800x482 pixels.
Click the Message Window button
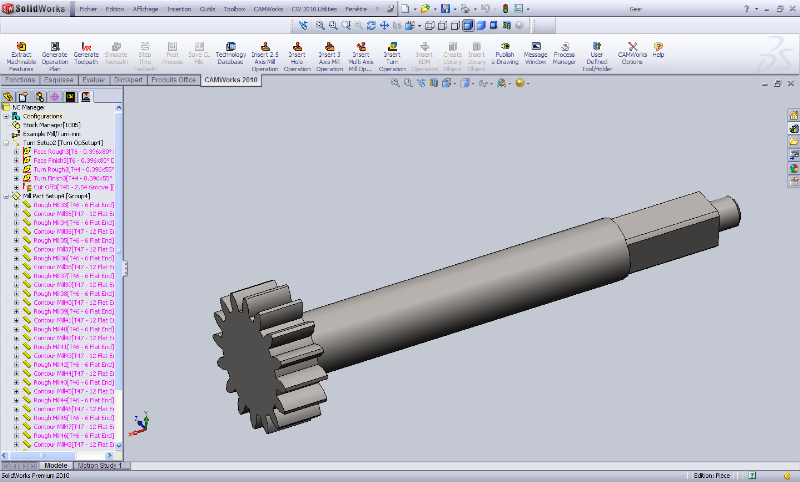point(535,46)
